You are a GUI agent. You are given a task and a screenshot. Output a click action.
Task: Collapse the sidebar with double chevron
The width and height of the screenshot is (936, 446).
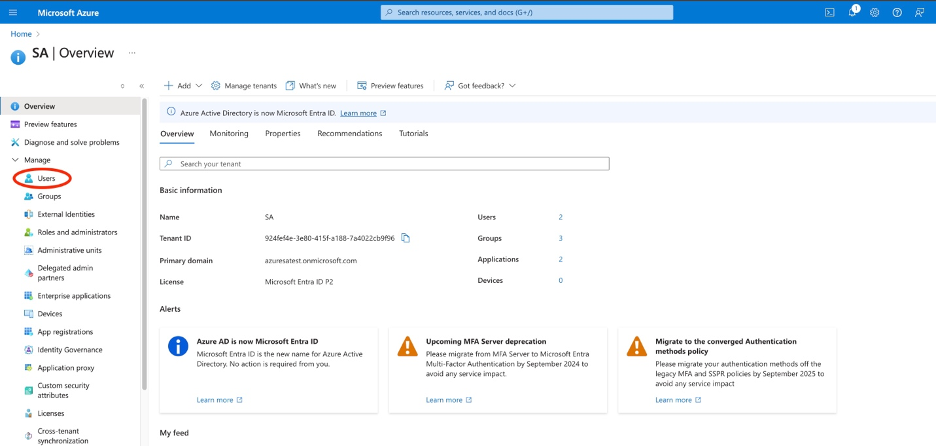coord(141,86)
